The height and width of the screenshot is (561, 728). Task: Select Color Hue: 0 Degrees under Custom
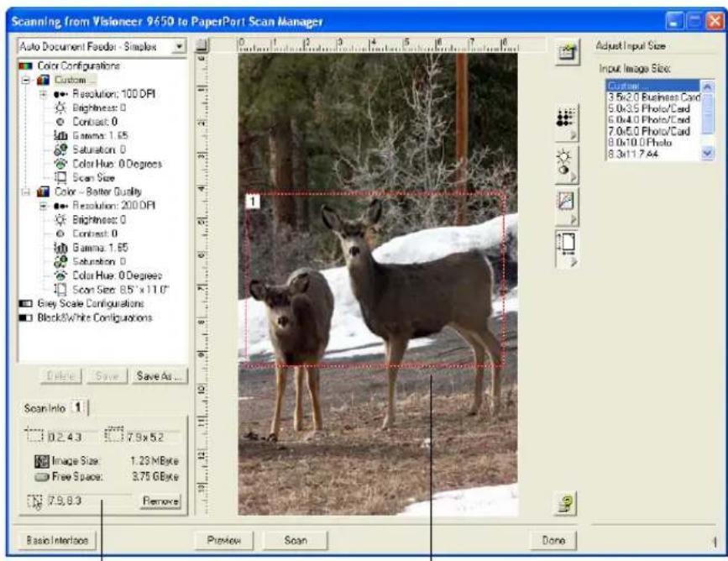click(x=117, y=164)
